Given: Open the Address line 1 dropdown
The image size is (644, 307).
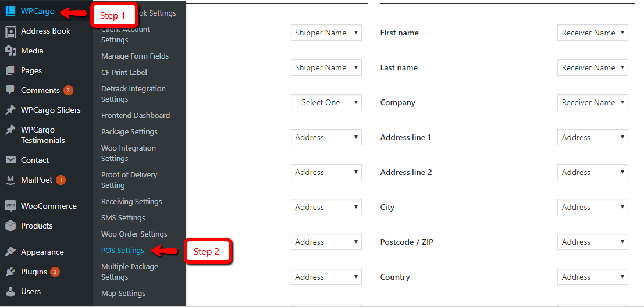Looking at the screenshot, I should (x=593, y=137).
